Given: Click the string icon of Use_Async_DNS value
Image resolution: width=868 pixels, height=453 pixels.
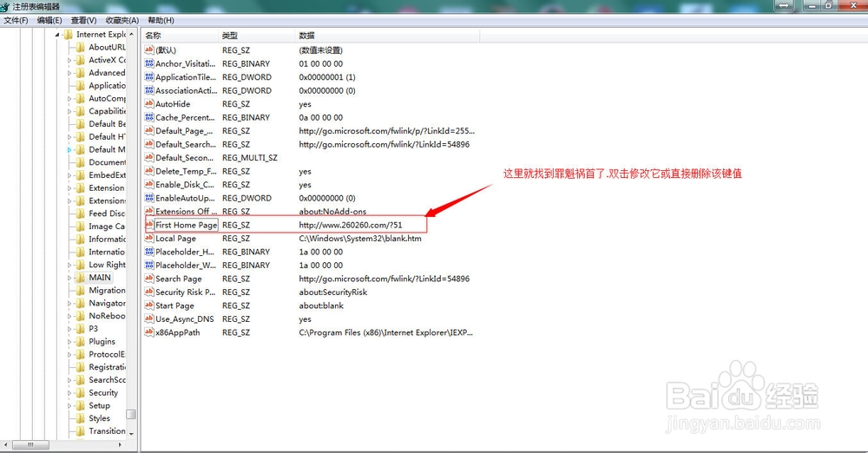Looking at the screenshot, I should click(149, 319).
